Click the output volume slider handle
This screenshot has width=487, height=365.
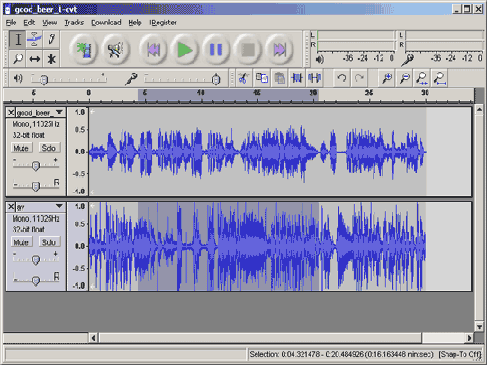(x=44, y=80)
